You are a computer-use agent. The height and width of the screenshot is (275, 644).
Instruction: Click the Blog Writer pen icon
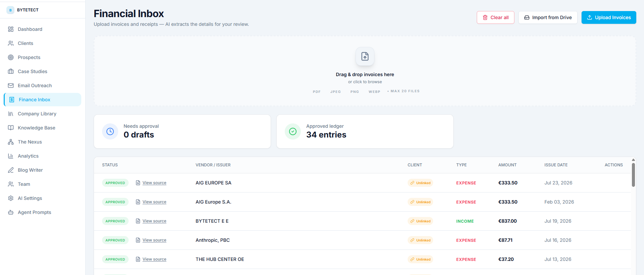pyautogui.click(x=11, y=170)
